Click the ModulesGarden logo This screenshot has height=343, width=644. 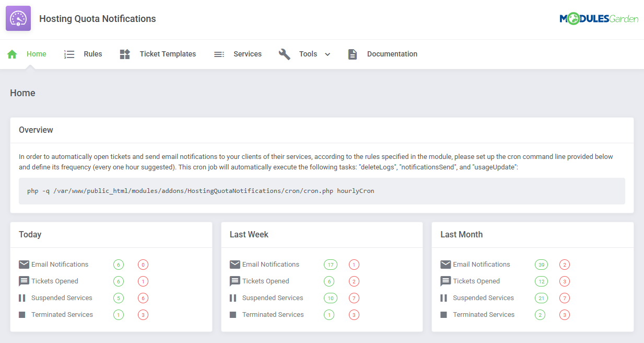(599, 19)
